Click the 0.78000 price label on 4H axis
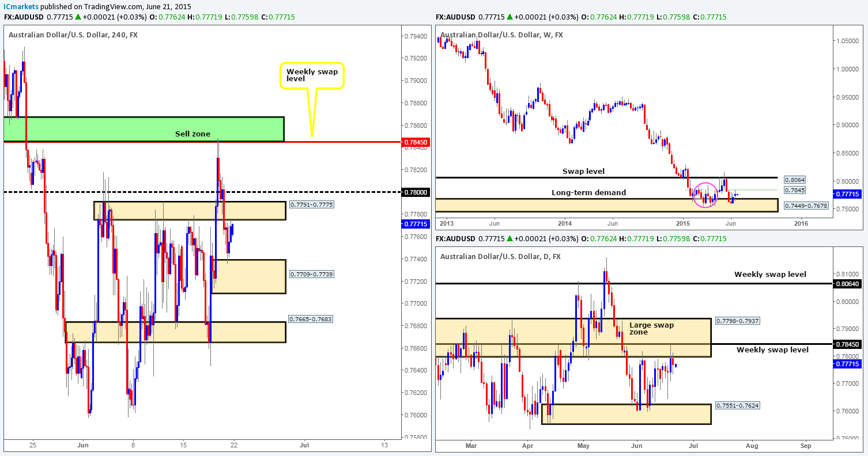Viewport: 868px width, 456px height. click(x=416, y=192)
